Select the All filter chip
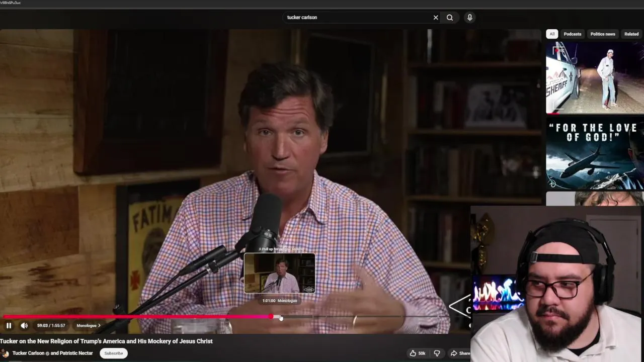This screenshot has width=644, height=362. (x=552, y=34)
